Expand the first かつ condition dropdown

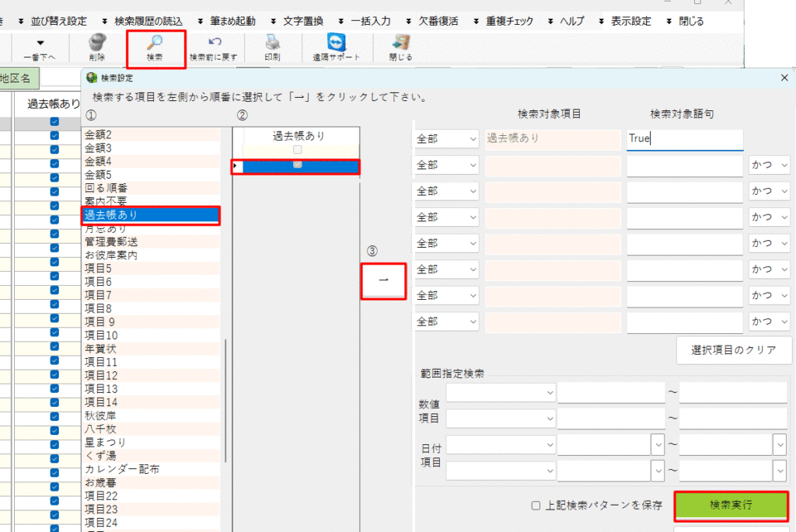(769, 165)
